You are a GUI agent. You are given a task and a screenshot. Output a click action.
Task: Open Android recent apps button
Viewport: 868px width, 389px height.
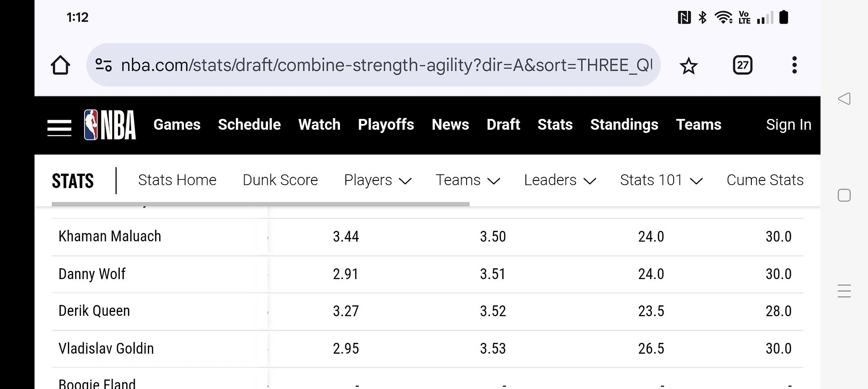pyautogui.click(x=844, y=291)
